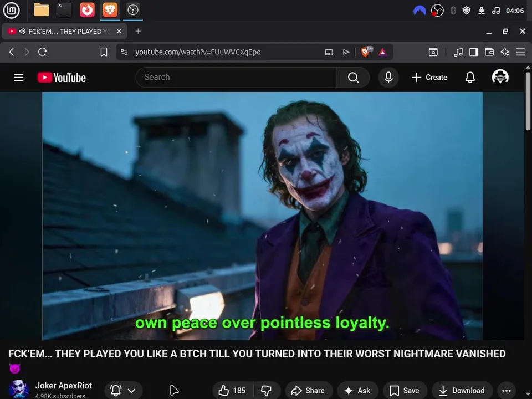The width and height of the screenshot is (532, 399).
Task: Bookmark this page
Action: 104,52
